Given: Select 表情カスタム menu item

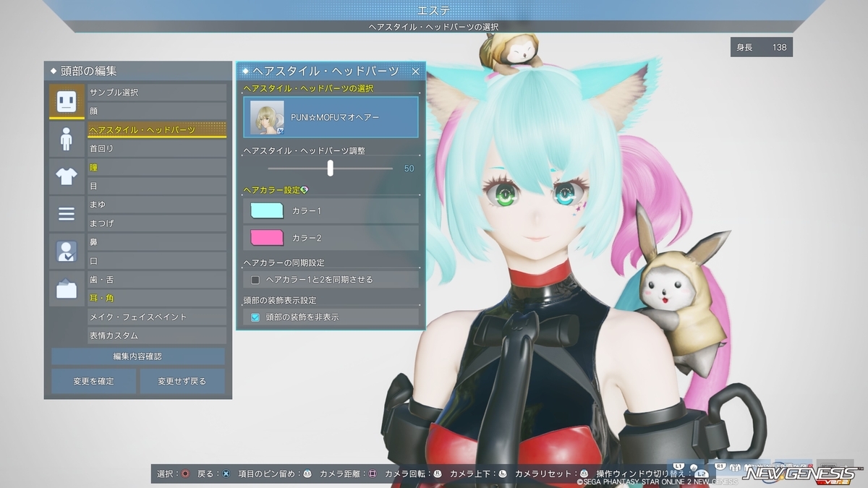Looking at the screenshot, I should 157,335.
